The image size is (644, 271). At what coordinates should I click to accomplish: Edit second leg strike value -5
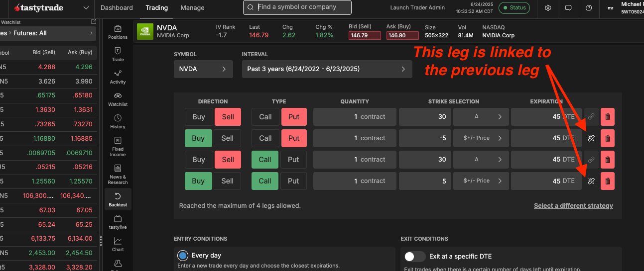pyautogui.click(x=425, y=138)
